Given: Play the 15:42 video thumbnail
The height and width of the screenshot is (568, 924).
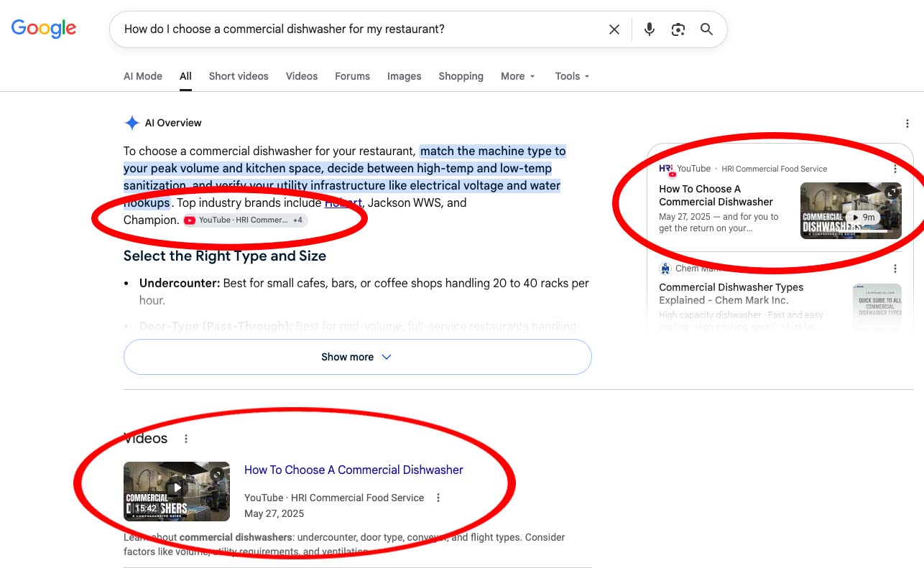Looking at the screenshot, I should (177, 491).
